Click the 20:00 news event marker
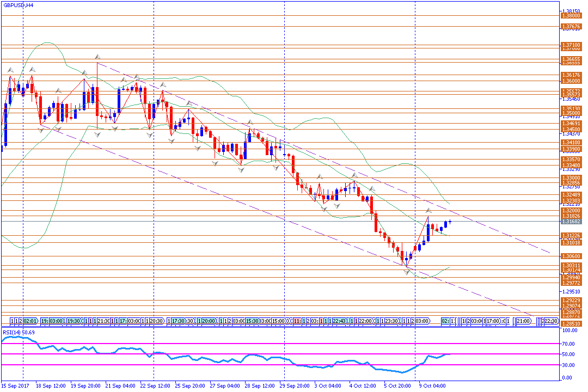The height and width of the screenshot is (392, 588). [209, 321]
